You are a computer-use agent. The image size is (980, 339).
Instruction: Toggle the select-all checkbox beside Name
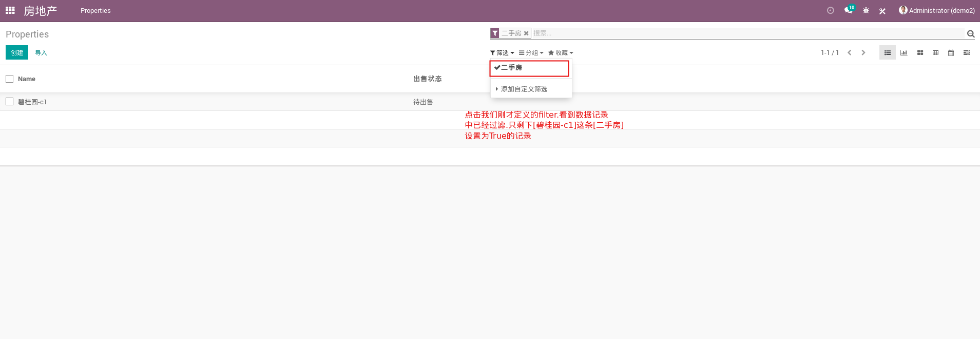pyautogui.click(x=9, y=79)
